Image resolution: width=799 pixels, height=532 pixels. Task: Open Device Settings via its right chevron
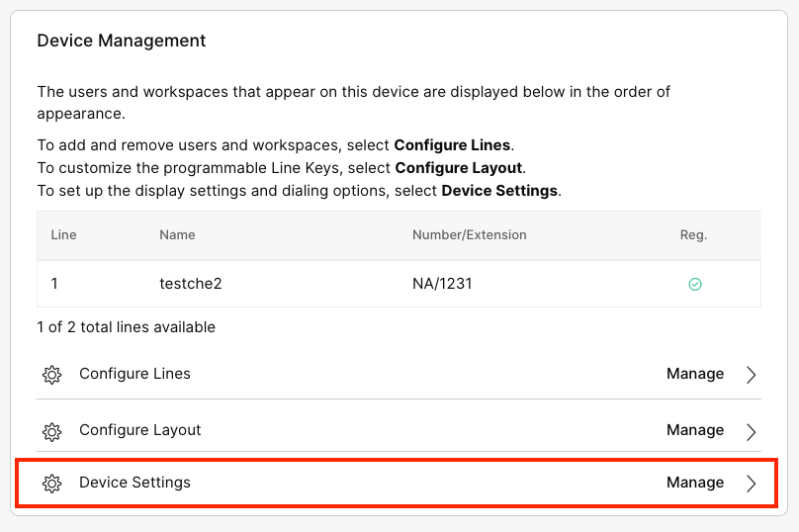(x=751, y=484)
